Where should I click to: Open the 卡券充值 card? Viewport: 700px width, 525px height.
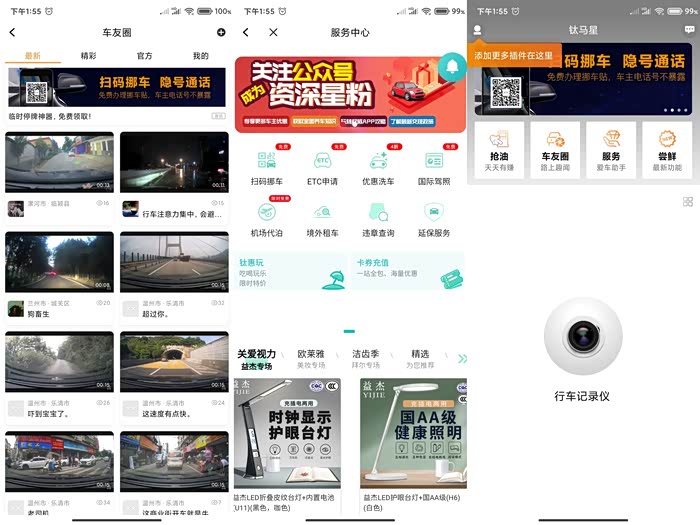point(408,272)
